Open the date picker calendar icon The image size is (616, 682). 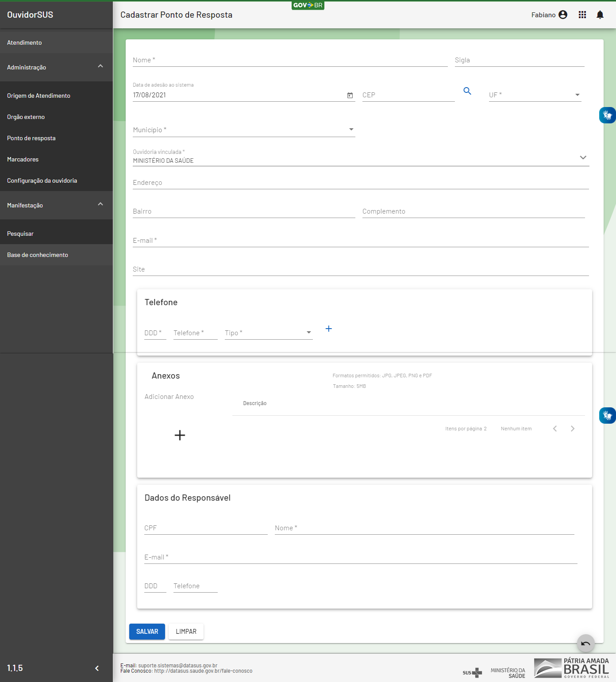[x=350, y=95]
